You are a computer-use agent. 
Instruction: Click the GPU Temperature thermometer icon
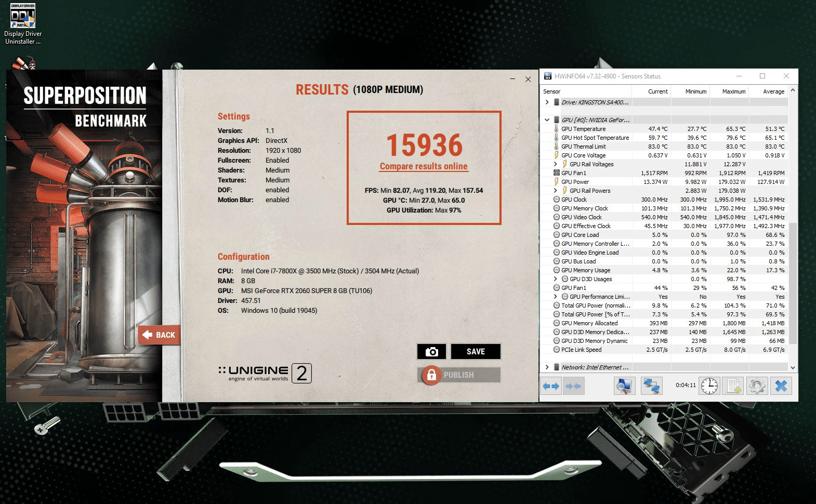556,128
